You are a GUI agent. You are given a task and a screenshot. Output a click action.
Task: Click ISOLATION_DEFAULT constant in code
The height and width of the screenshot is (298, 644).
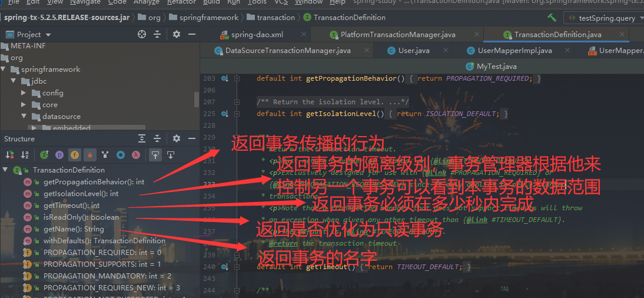[x=461, y=114]
